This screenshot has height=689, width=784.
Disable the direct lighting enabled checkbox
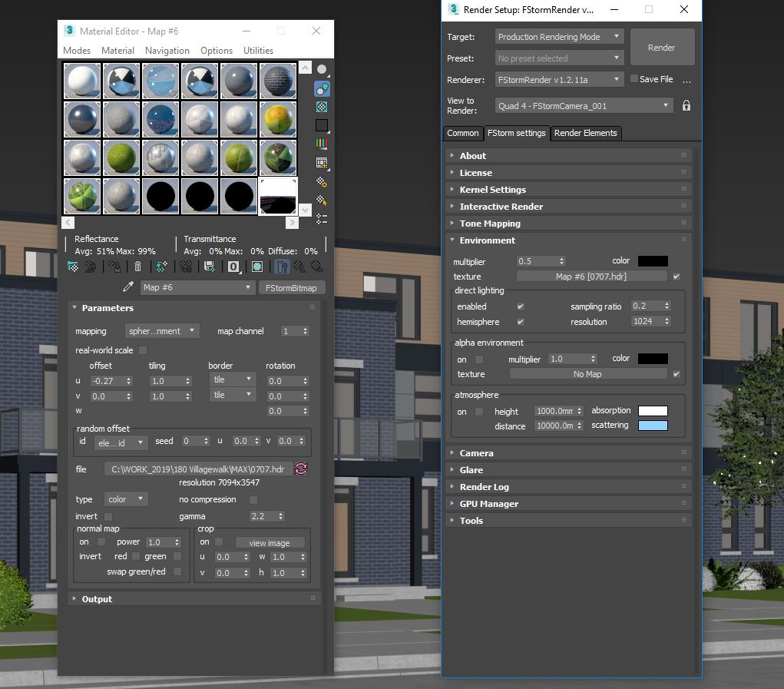521,306
